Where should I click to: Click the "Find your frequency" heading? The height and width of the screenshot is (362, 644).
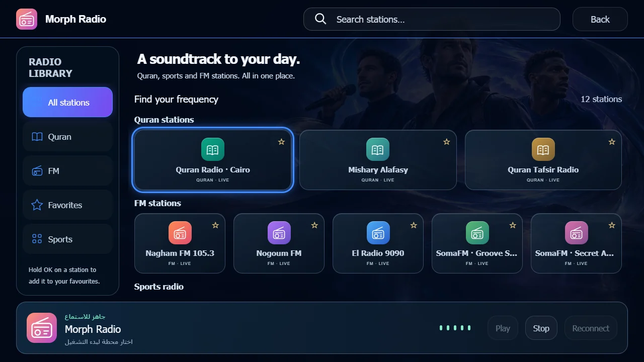point(176,99)
